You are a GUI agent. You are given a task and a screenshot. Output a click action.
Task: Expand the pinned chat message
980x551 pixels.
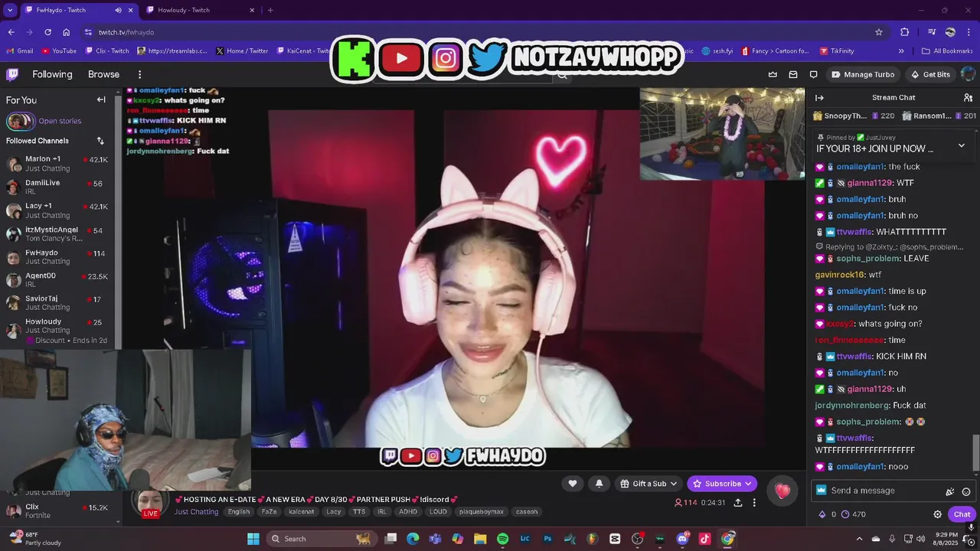pos(962,145)
